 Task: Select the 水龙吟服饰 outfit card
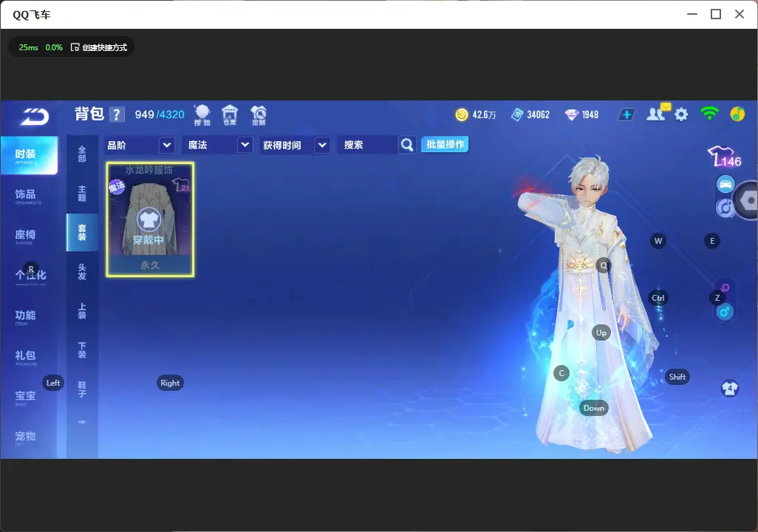coord(150,219)
